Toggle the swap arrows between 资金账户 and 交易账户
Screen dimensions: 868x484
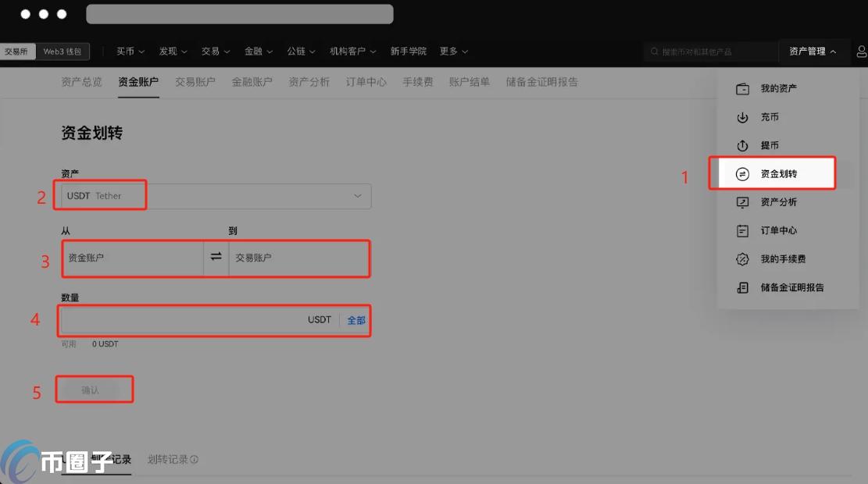pyautogui.click(x=216, y=258)
